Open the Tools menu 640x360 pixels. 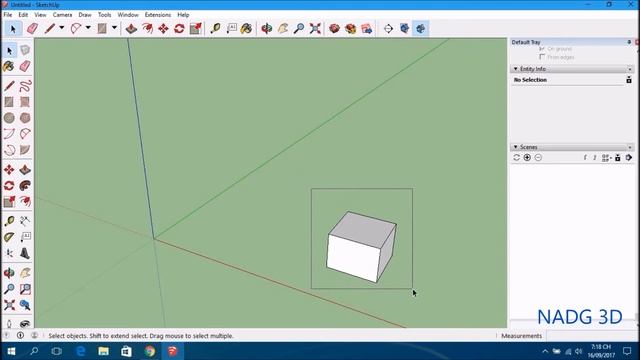104,15
